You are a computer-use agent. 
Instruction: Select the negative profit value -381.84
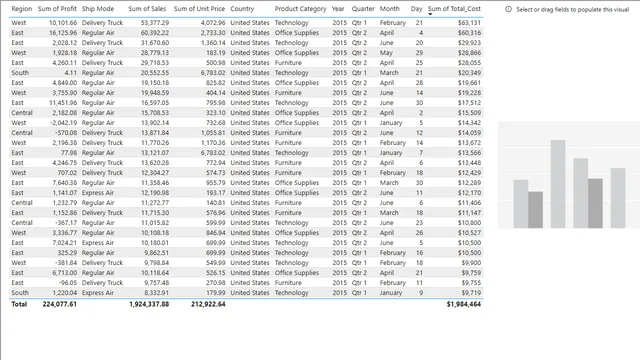coord(66,263)
